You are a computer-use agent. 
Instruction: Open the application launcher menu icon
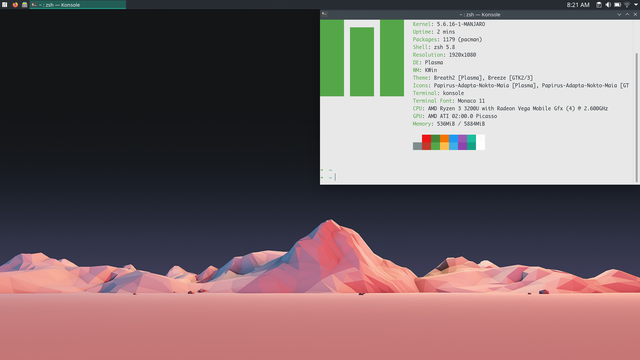(x=4, y=5)
